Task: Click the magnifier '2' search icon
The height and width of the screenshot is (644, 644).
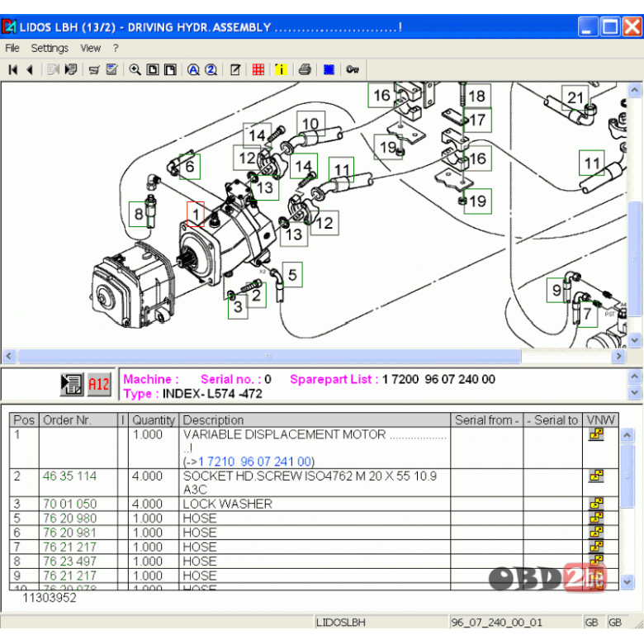Action: pyautogui.click(x=211, y=70)
